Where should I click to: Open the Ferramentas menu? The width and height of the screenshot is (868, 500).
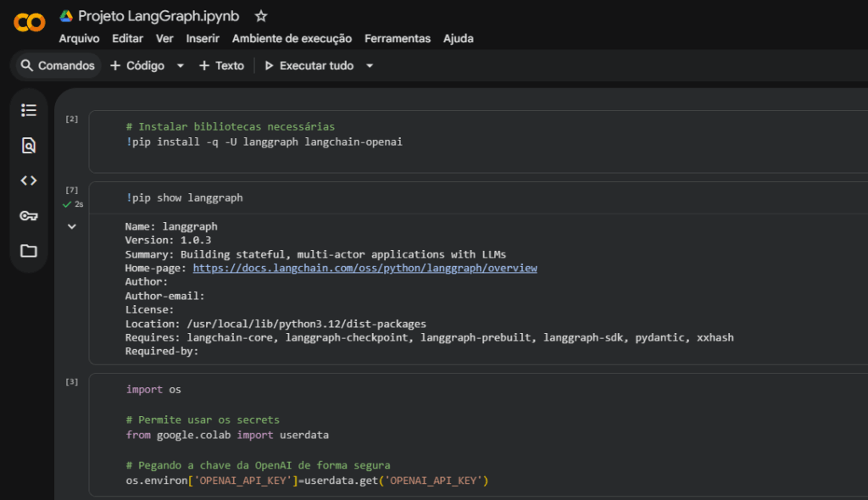(x=398, y=38)
